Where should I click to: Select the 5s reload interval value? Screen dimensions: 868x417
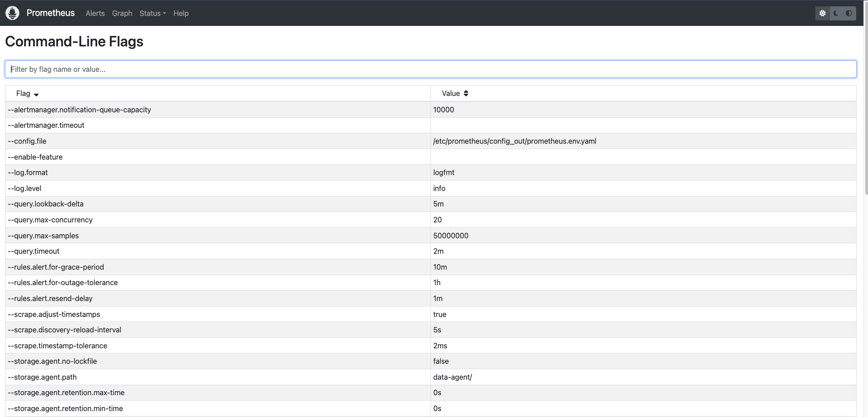[x=437, y=330]
